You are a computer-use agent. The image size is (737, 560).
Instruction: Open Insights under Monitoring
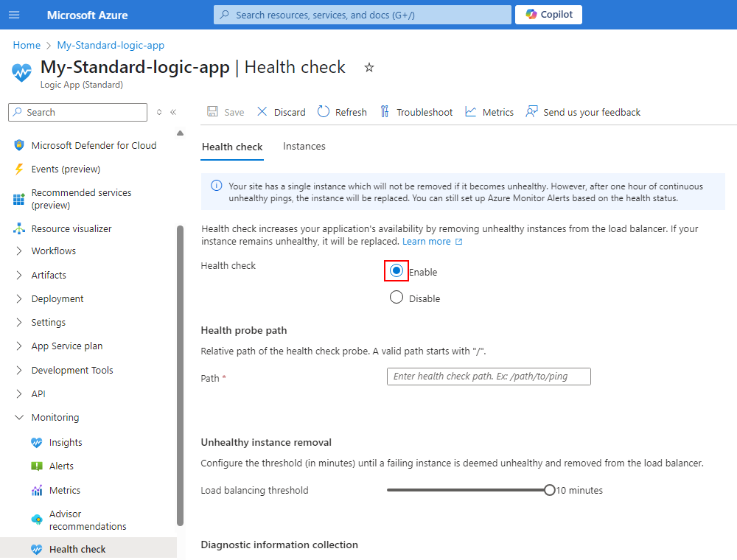click(x=66, y=443)
